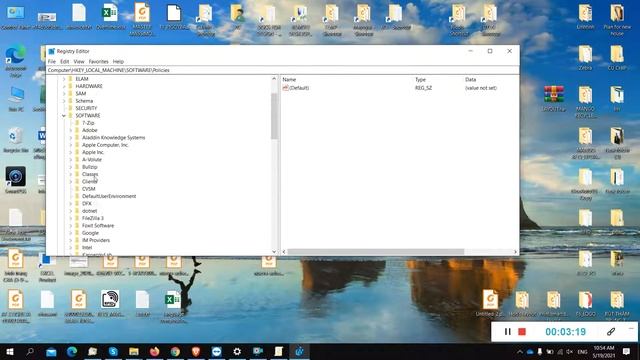Select the Schema key
The image size is (640, 360).
[x=84, y=101]
